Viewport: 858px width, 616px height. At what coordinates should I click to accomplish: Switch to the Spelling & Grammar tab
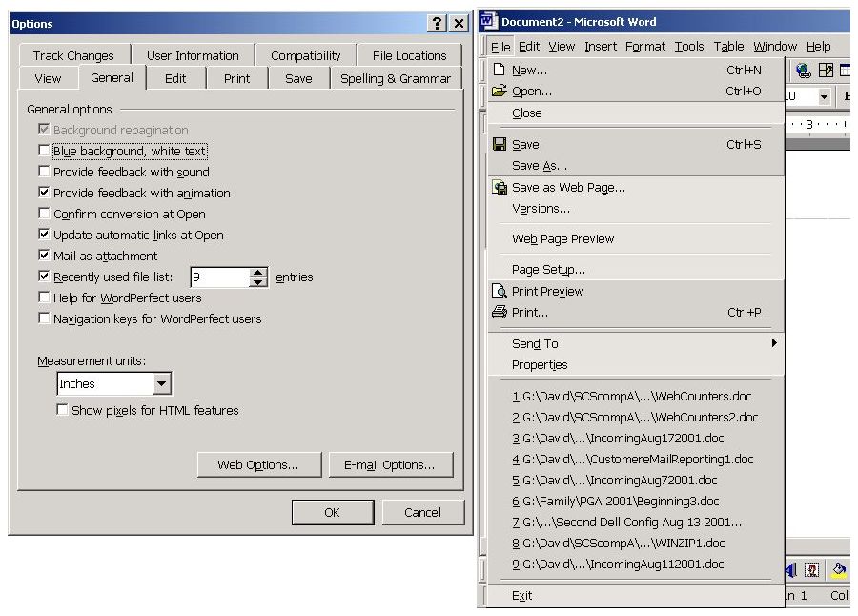coord(396,78)
